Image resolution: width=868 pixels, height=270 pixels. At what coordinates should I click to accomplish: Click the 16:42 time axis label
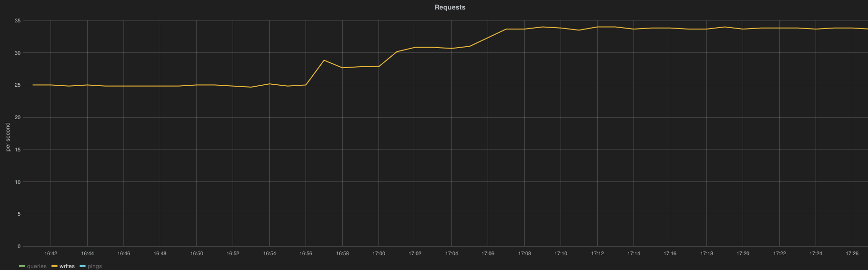click(51, 253)
